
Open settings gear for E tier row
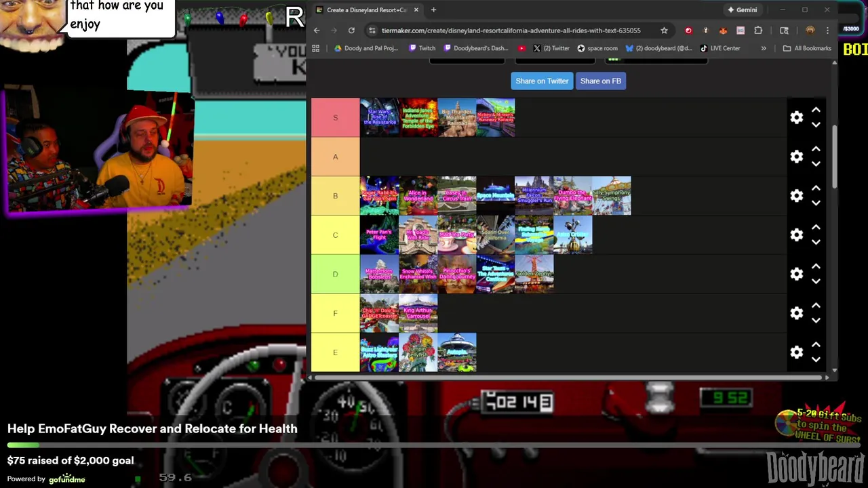(x=797, y=352)
